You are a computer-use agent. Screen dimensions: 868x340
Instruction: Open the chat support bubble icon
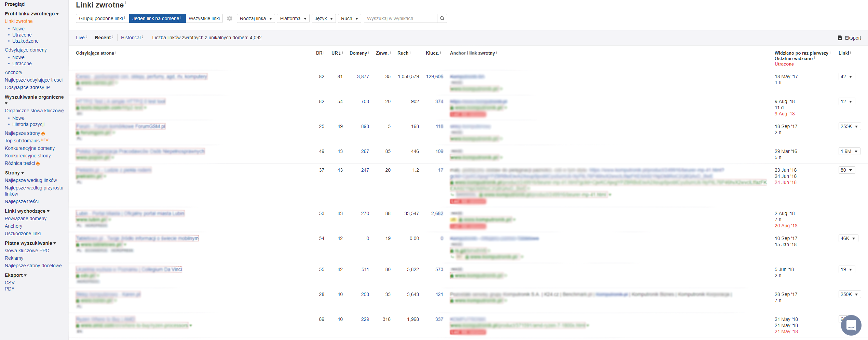[x=851, y=325]
